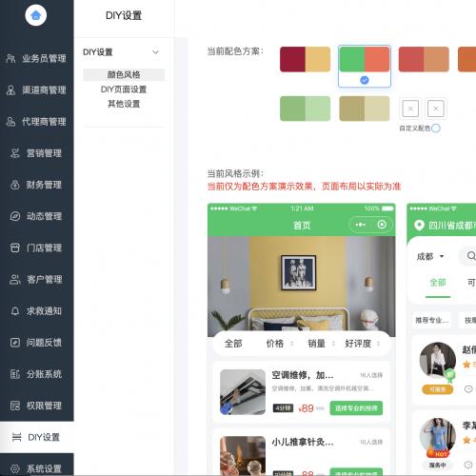This screenshot has height=476, width=476.
Task: Click 价格 sort arrows in phone preview
Action: pos(291,344)
